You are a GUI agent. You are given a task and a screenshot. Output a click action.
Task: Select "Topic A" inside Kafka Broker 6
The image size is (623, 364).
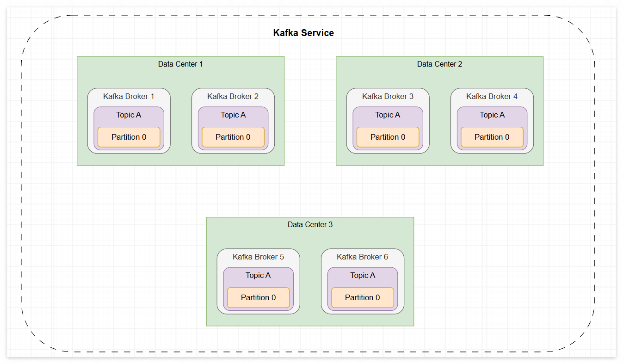tap(363, 275)
